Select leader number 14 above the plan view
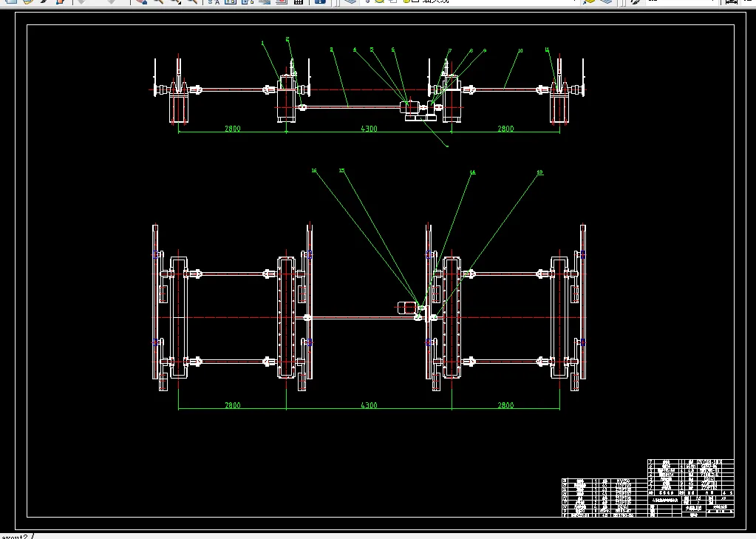The width and height of the screenshot is (756, 539). click(x=472, y=172)
